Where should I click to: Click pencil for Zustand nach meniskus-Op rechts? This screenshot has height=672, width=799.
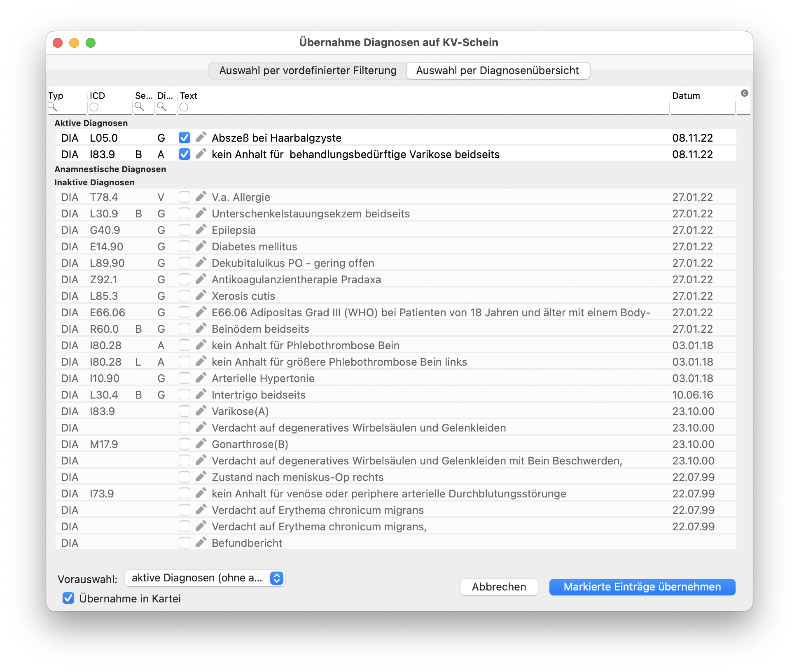201,476
